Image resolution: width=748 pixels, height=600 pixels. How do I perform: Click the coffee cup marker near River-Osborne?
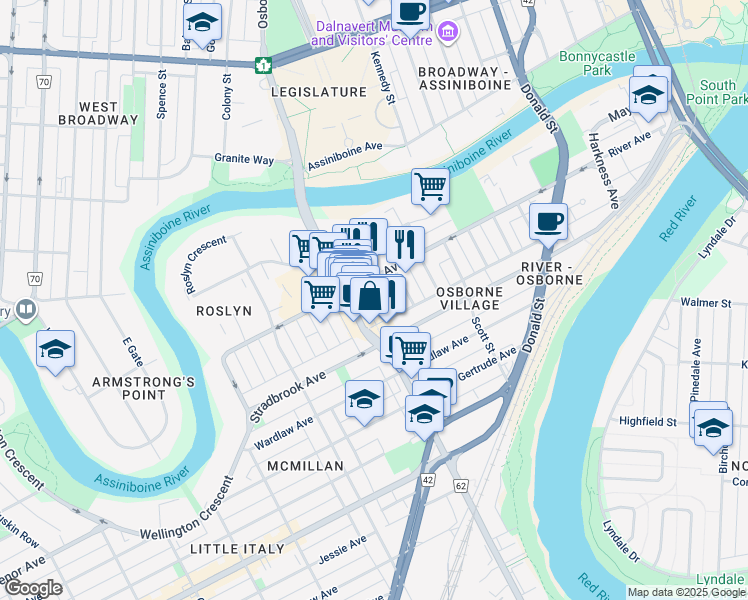(548, 224)
